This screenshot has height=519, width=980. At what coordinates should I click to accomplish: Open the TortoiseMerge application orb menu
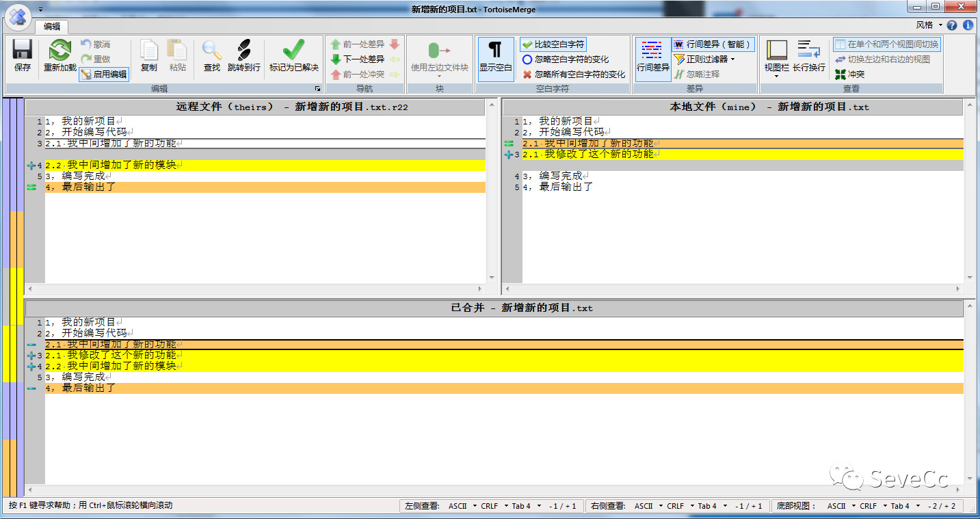tap(18, 14)
